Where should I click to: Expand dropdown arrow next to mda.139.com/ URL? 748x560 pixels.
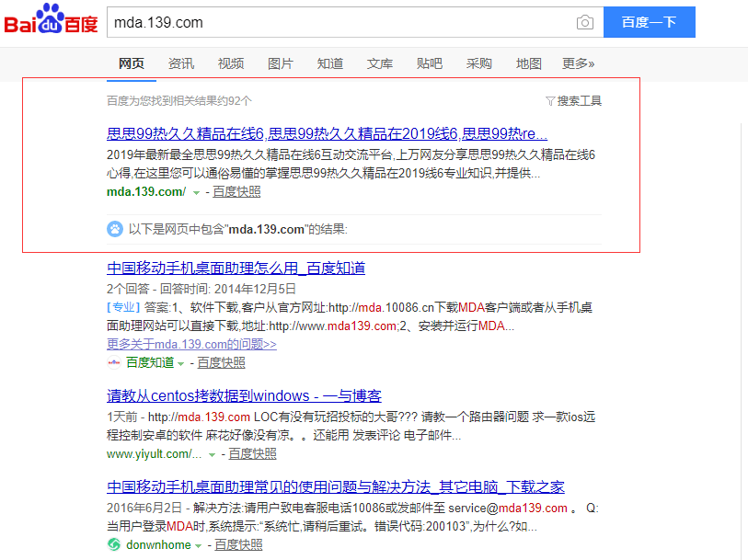(x=196, y=192)
